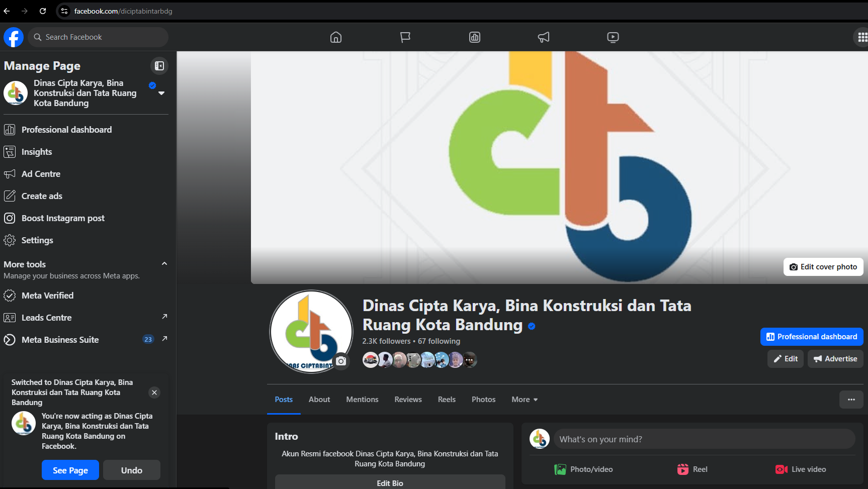Click the sidebar page avatar logo
Screen dimensions: 868x489
point(16,93)
